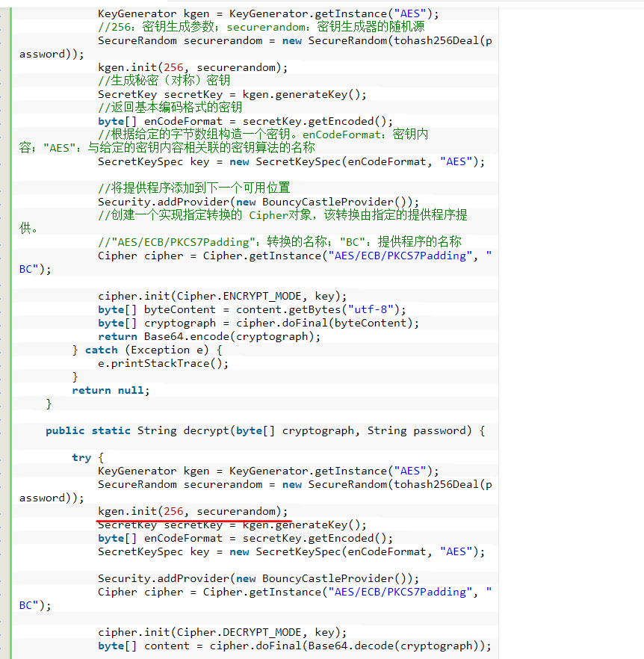Screen dimensions: 644x659
Task: Click the line cipher.init(Cipher.ENCRYPT_MODE, key);
Action: (223, 297)
